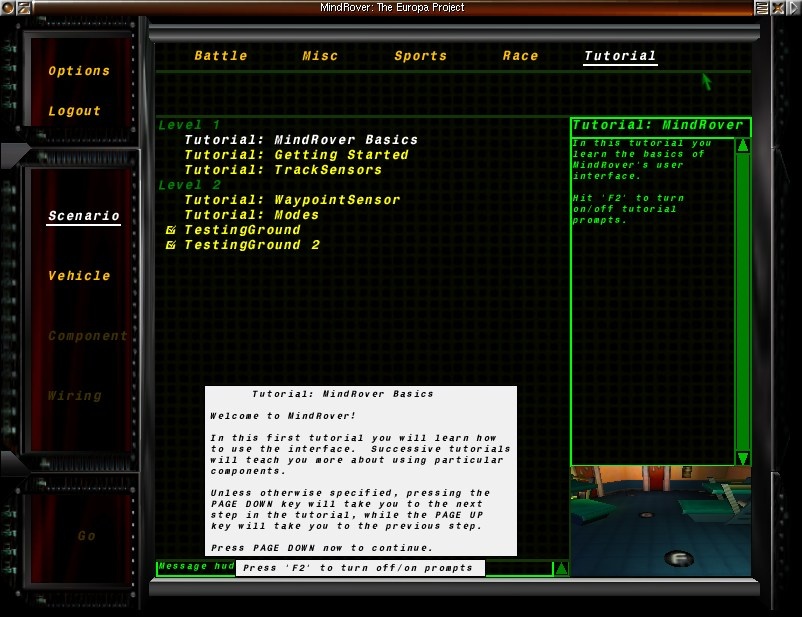Click the rightmost title bar arrow icon
The image size is (802, 617).
click(x=794, y=8)
